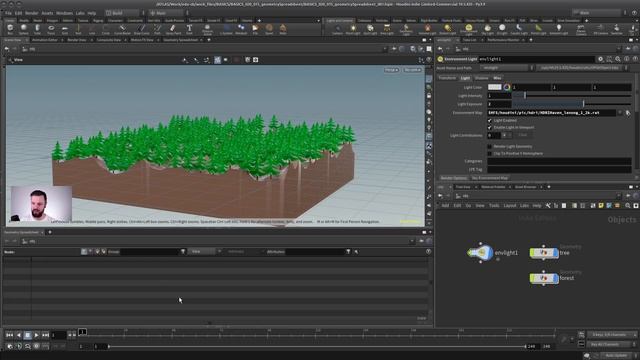Toggle display flag on the forest node
640x360 pixels.
[556, 278]
